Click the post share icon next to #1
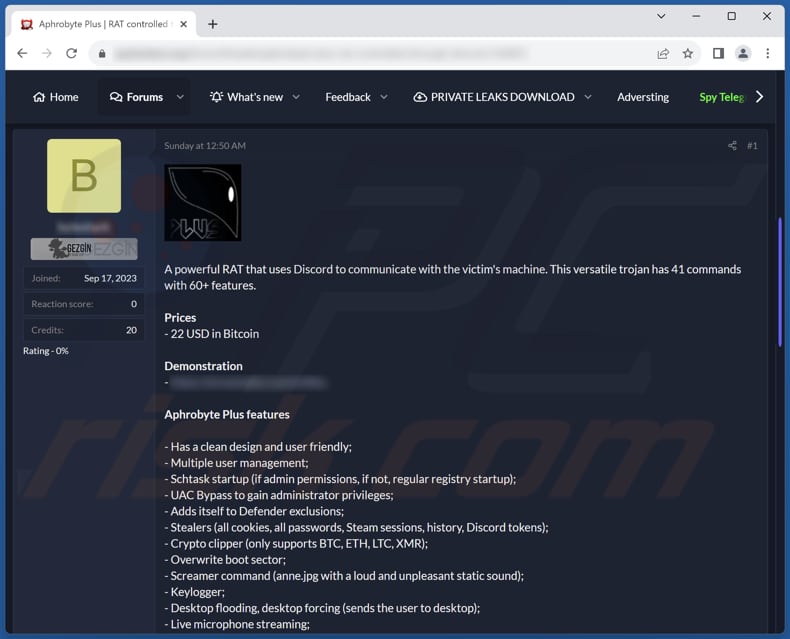The width and height of the screenshot is (790, 639). pyautogui.click(x=733, y=146)
